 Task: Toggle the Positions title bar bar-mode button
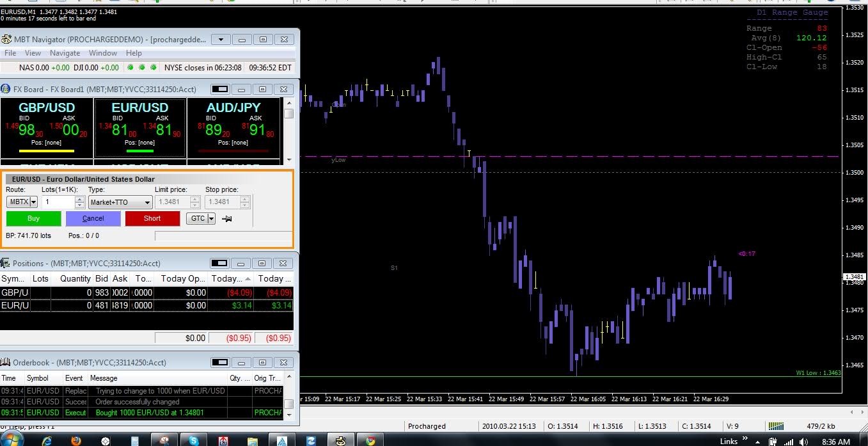pyautogui.click(x=219, y=263)
